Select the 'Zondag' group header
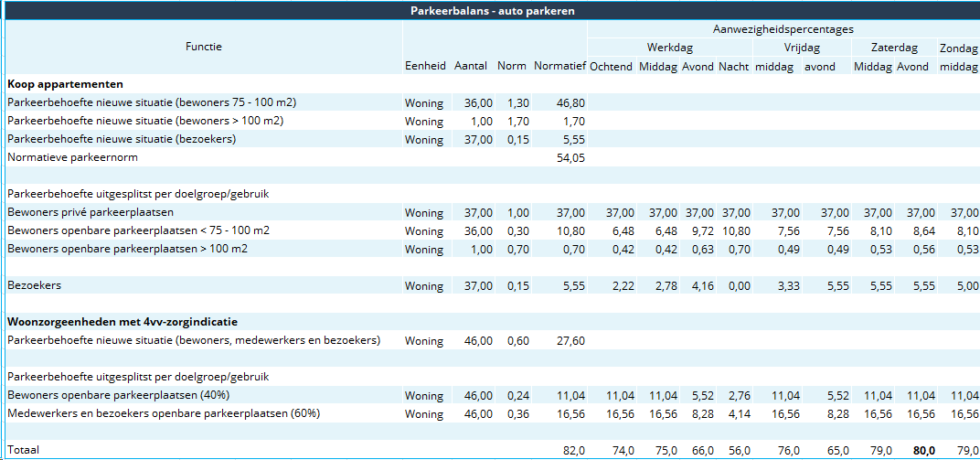Screen dimensions: 980x460 [x=959, y=48]
